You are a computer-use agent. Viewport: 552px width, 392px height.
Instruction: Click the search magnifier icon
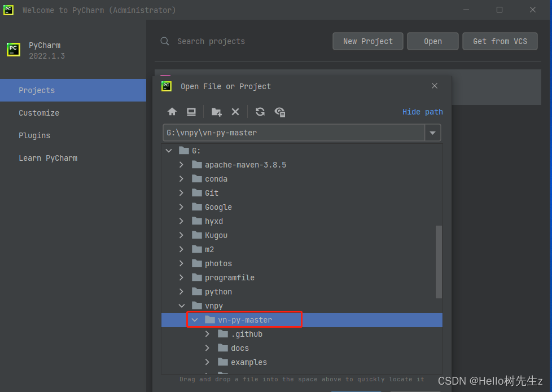tap(164, 41)
